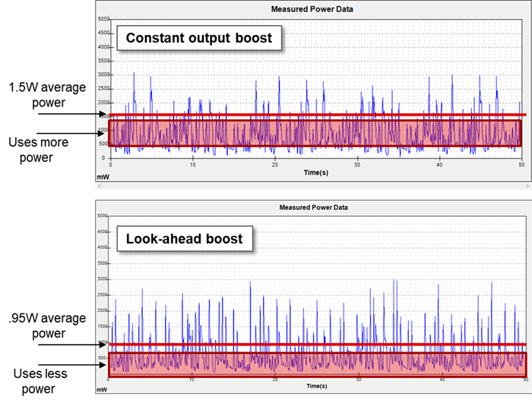This screenshot has width=532, height=404.
Task: Click the "Constant output boost" label box
Action: [x=198, y=38]
